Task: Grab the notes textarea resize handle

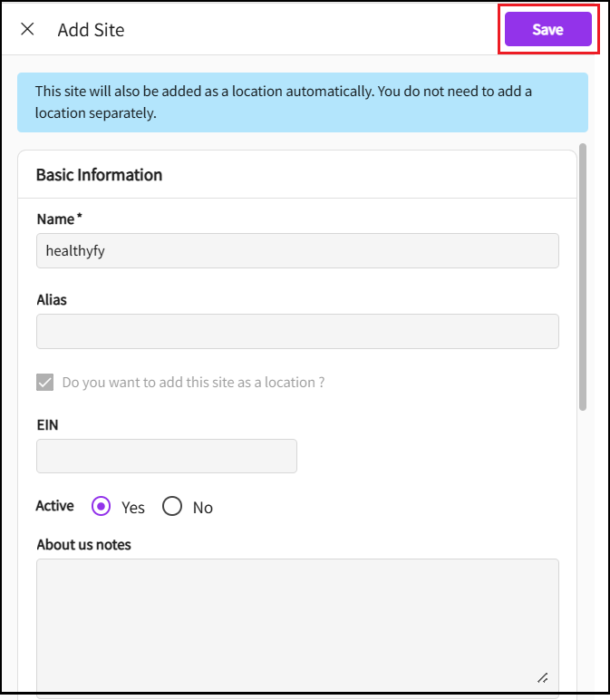Action: coord(542,676)
